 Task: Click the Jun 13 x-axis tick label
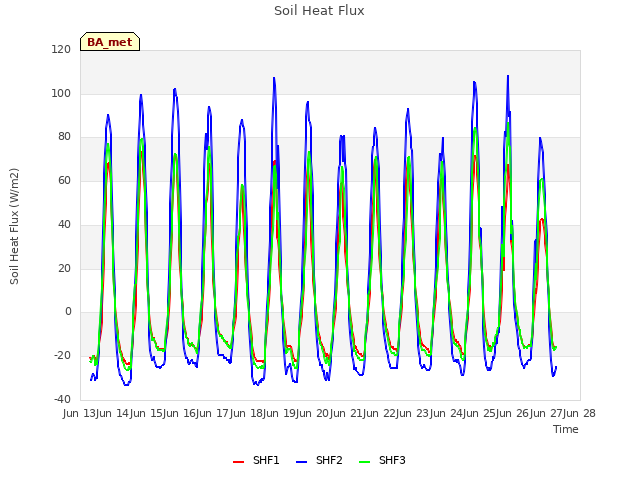pyautogui.click(x=80, y=413)
